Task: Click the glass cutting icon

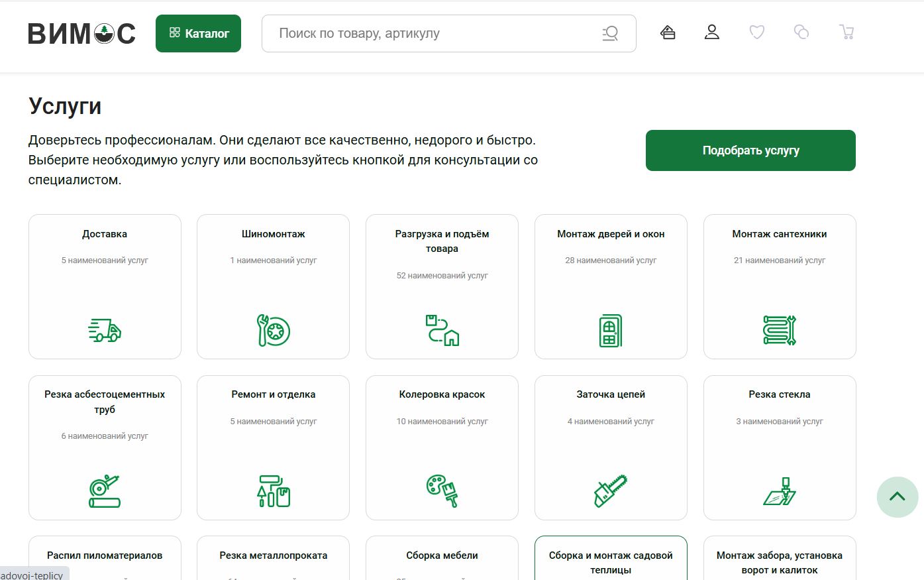Action: [780, 491]
